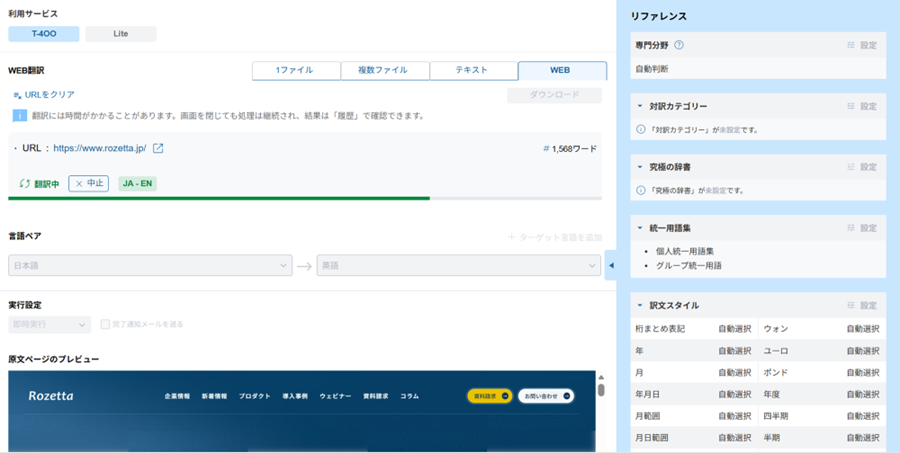Click the preview pane vertical scrollbar
The height and width of the screenshot is (453, 900).
[601, 390]
